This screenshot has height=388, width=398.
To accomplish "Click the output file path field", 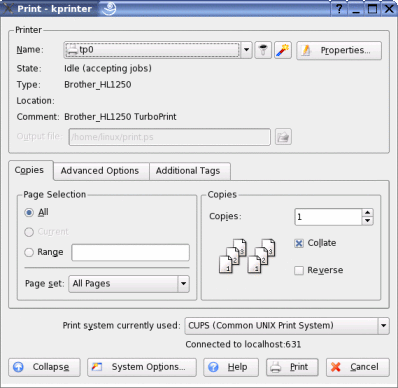I will pos(169,137).
